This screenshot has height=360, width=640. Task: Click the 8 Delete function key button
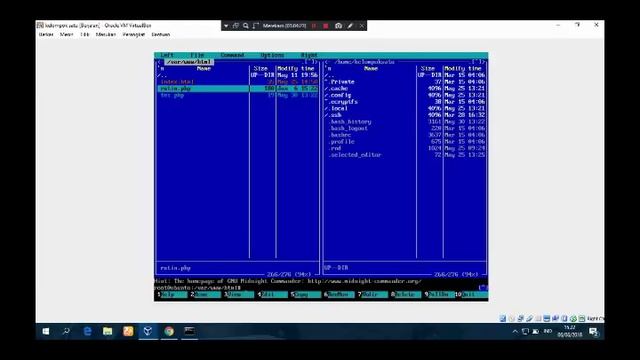[406, 294]
